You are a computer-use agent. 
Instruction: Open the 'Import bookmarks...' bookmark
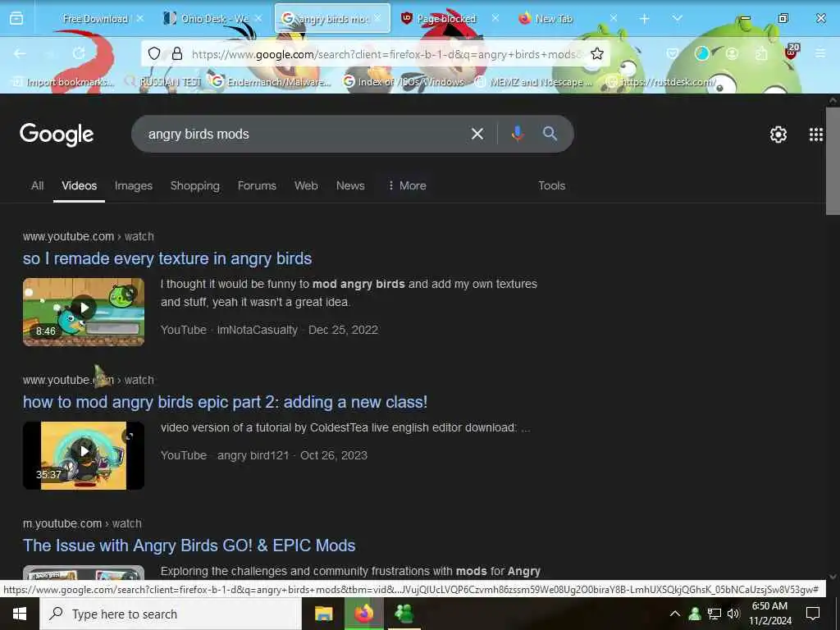(x=63, y=82)
